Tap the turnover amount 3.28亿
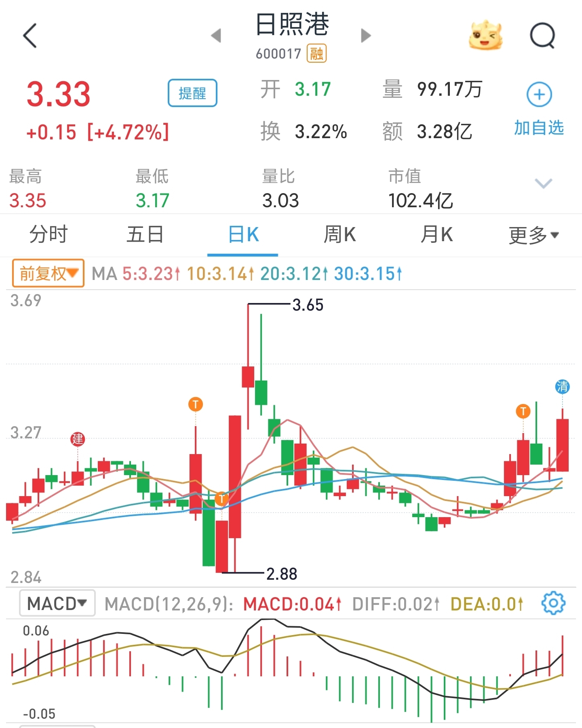 [x=444, y=132]
